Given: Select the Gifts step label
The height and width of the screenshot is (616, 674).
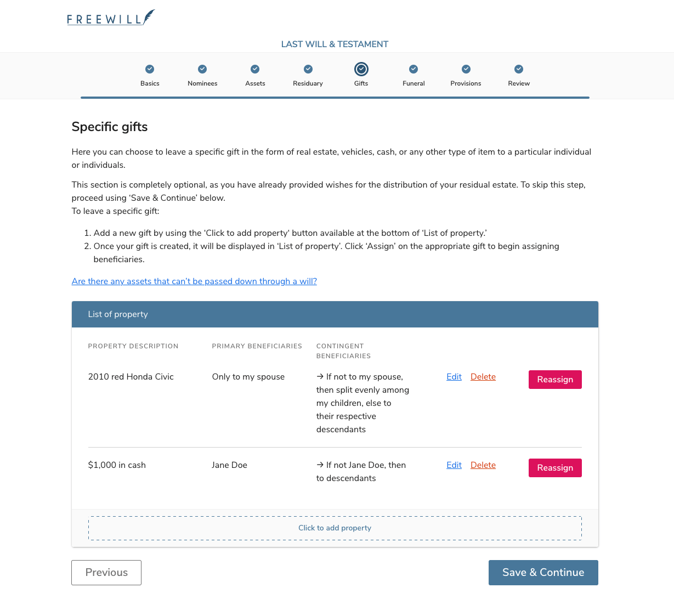Looking at the screenshot, I should click(361, 83).
